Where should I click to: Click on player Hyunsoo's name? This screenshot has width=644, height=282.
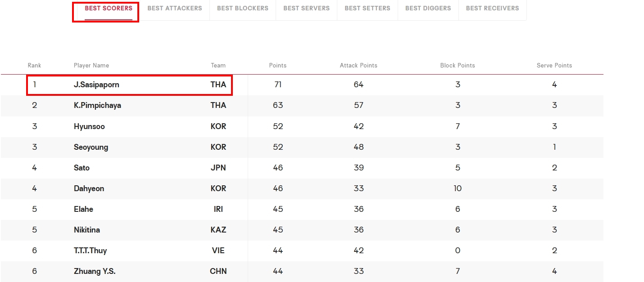pyautogui.click(x=89, y=126)
